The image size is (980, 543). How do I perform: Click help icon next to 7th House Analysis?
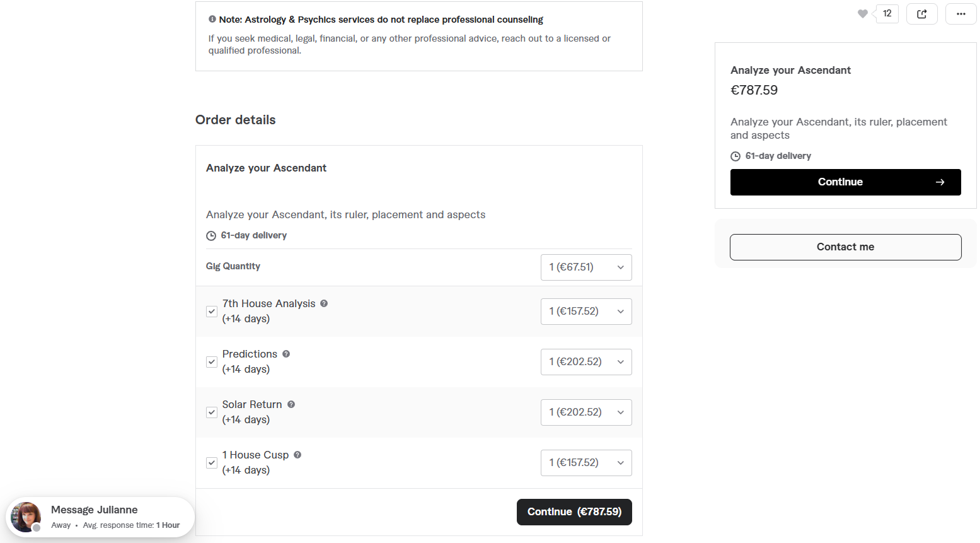coord(324,303)
